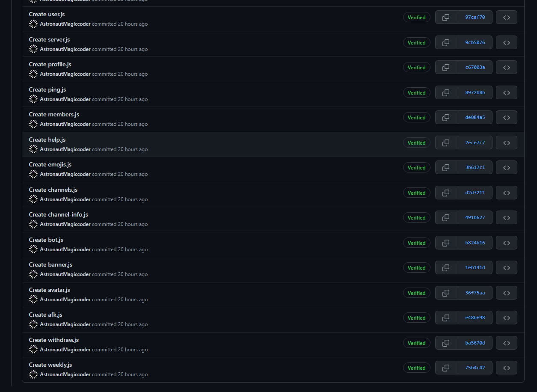The image size is (537, 392).
Task: Browse repository at commit 9cb5076
Action: [507, 42]
